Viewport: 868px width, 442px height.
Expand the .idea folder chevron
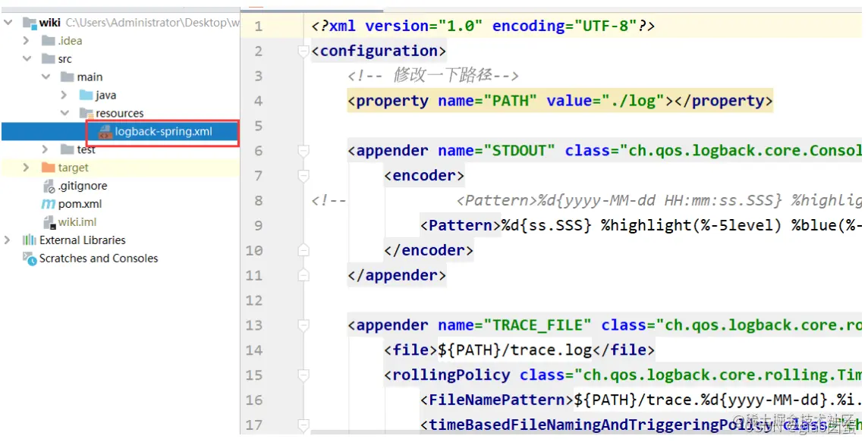coord(26,40)
